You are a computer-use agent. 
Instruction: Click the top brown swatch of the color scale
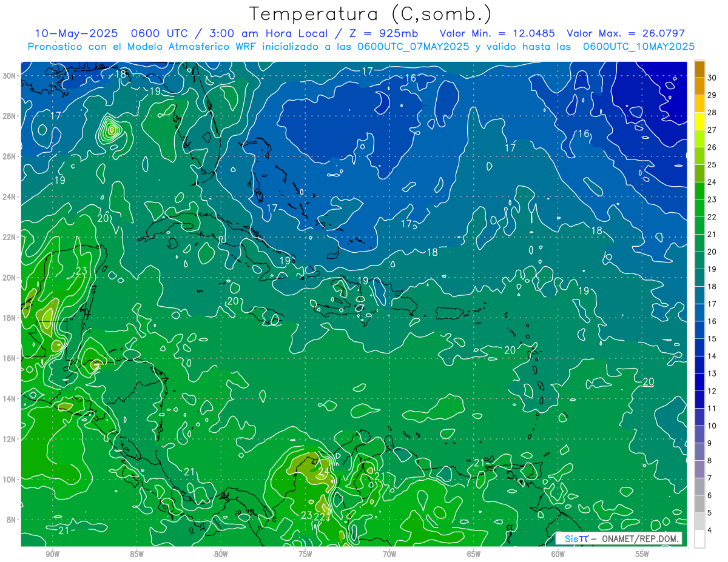tap(699, 70)
